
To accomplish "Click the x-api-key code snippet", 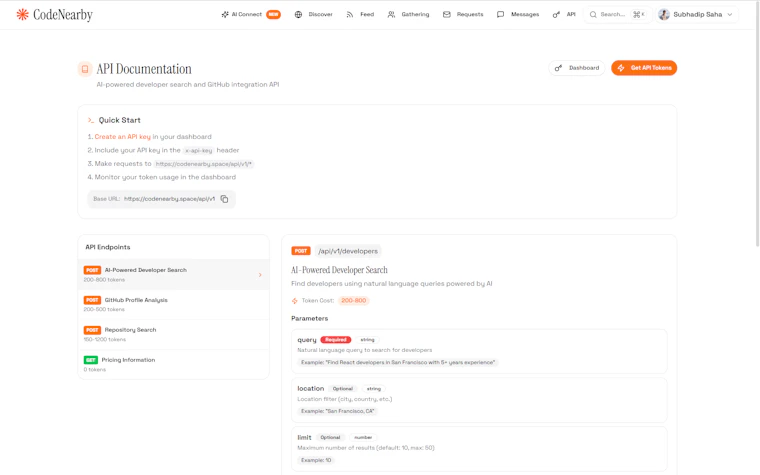I will (x=199, y=151).
